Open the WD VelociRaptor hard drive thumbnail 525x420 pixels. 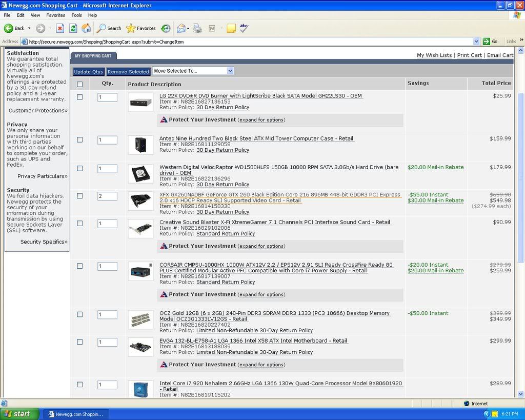140,173
